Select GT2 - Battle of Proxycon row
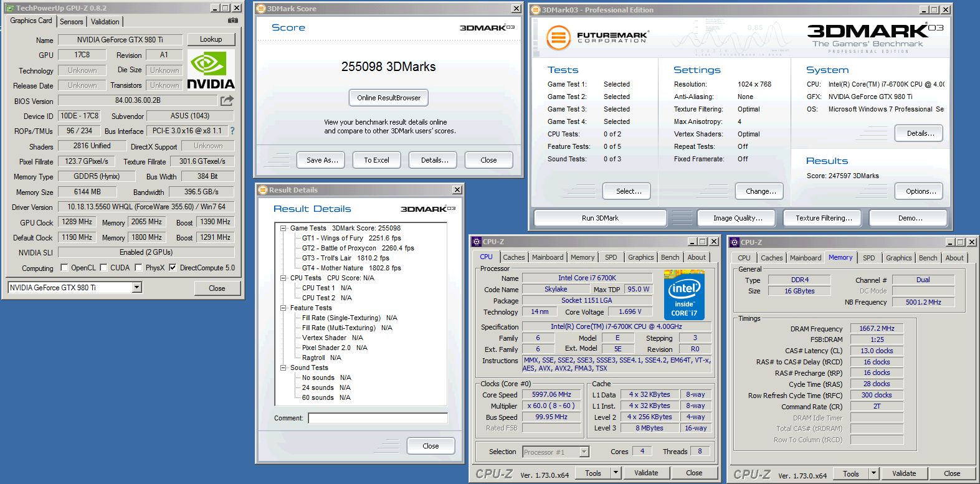Viewport: 980px width, 484px height. coord(358,248)
